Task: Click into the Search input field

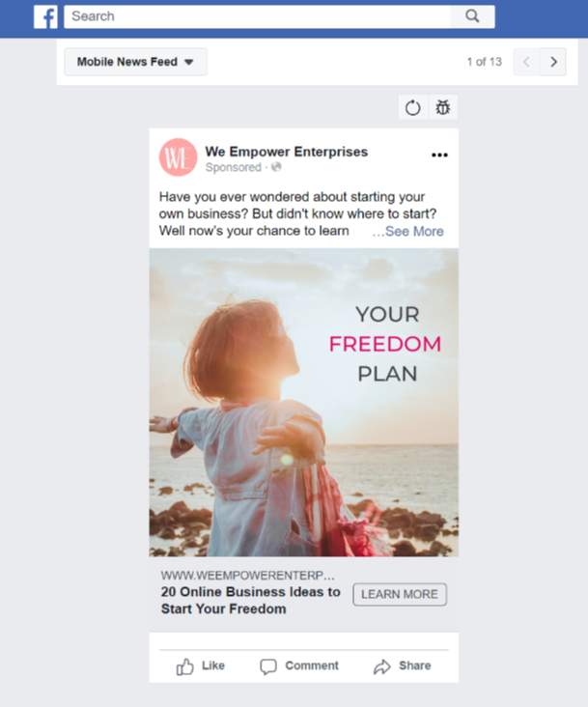Action: coord(257,16)
